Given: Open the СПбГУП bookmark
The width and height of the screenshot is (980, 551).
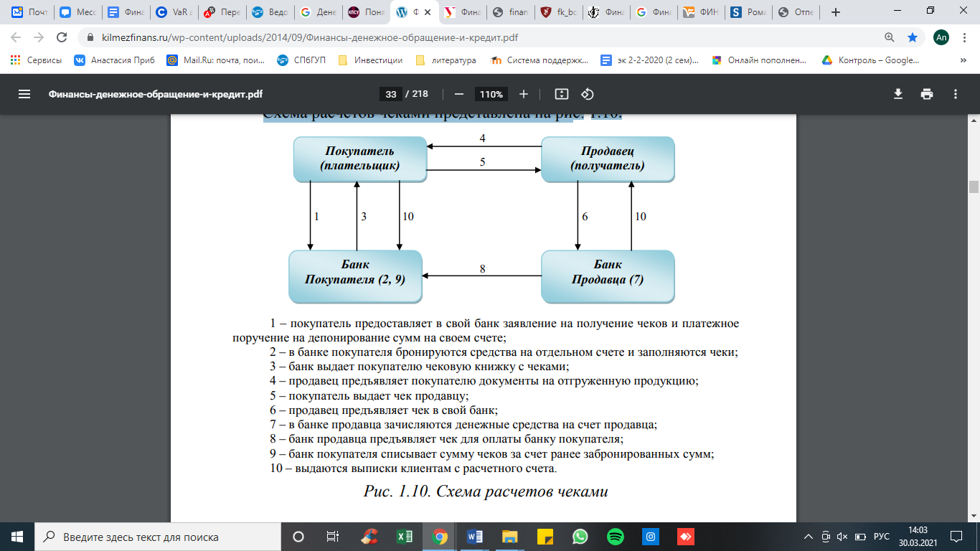Looking at the screenshot, I should click(x=301, y=60).
